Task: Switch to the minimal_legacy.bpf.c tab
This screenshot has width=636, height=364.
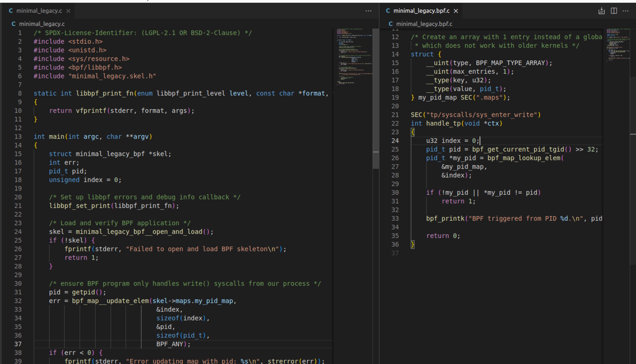Action: [421, 11]
